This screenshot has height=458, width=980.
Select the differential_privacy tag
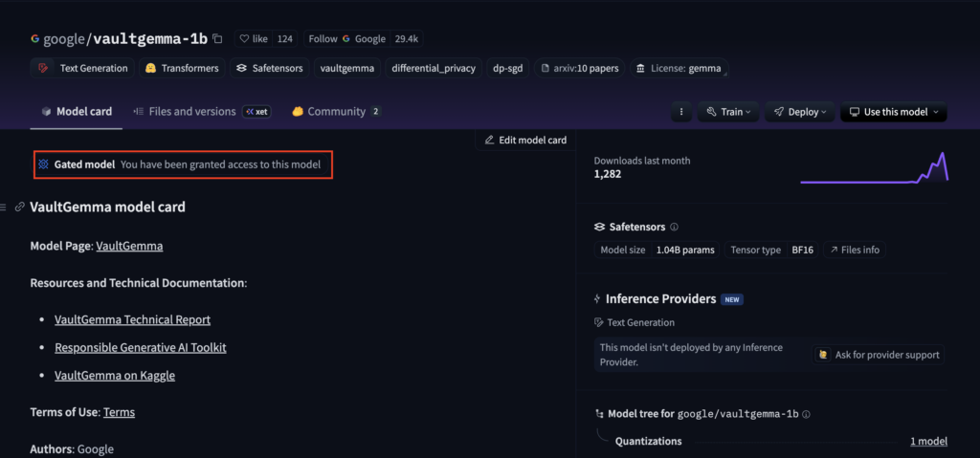[434, 68]
